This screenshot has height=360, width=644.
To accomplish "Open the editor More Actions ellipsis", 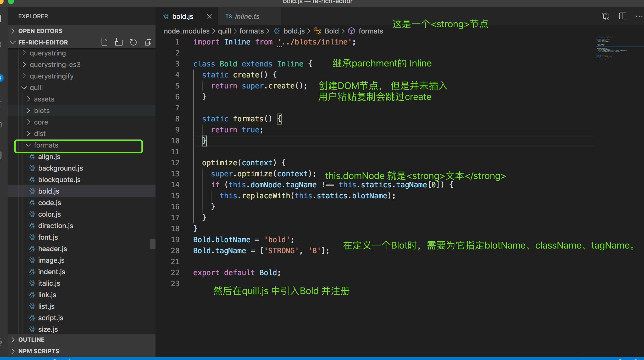I will (639, 16).
